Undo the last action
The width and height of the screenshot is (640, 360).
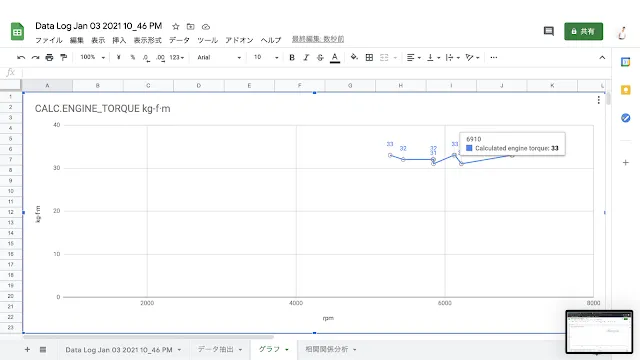[x=21, y=58]
